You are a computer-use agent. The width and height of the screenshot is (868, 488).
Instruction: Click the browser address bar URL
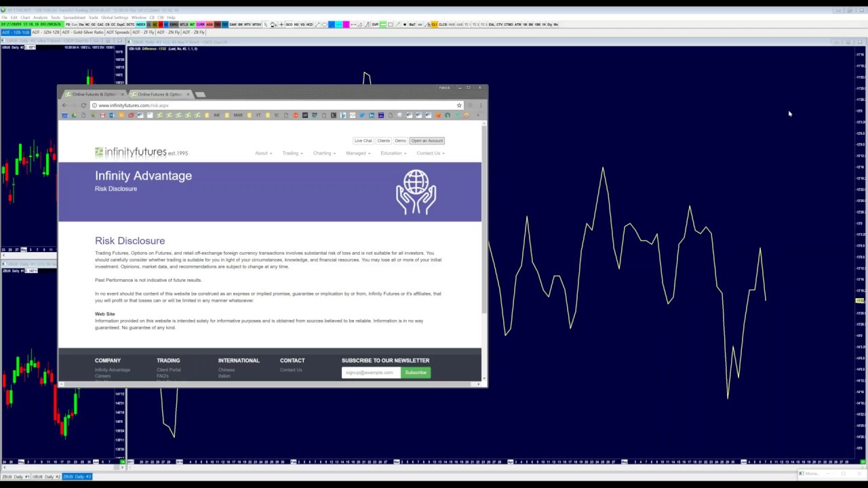[134, 105]
